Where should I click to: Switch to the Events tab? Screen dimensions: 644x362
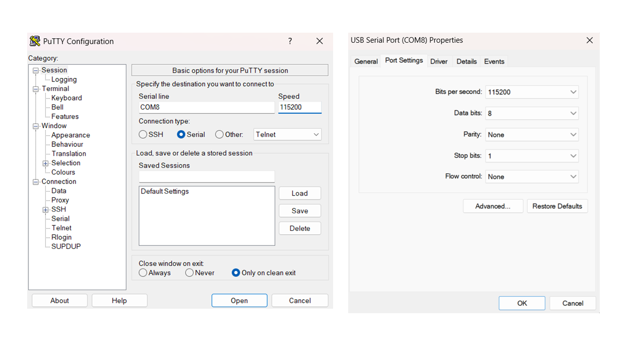pos(494,61)
